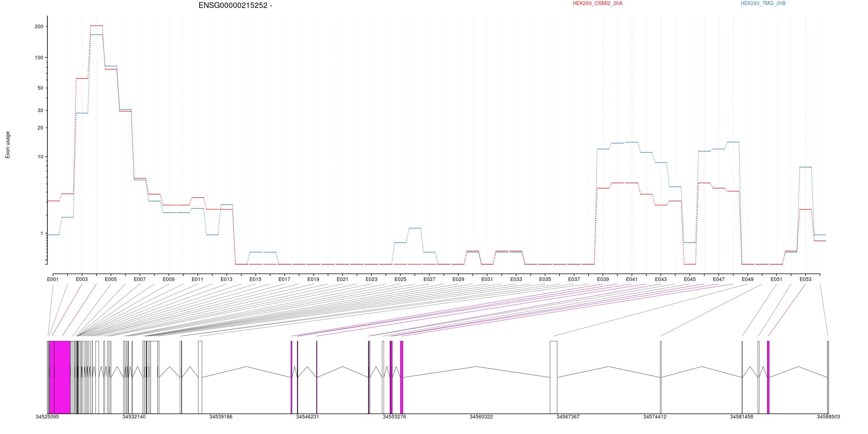The width and height of the screenshot is (868, 434).
Task: Click the blue bump segment above E026
Action: click(415, 228)
